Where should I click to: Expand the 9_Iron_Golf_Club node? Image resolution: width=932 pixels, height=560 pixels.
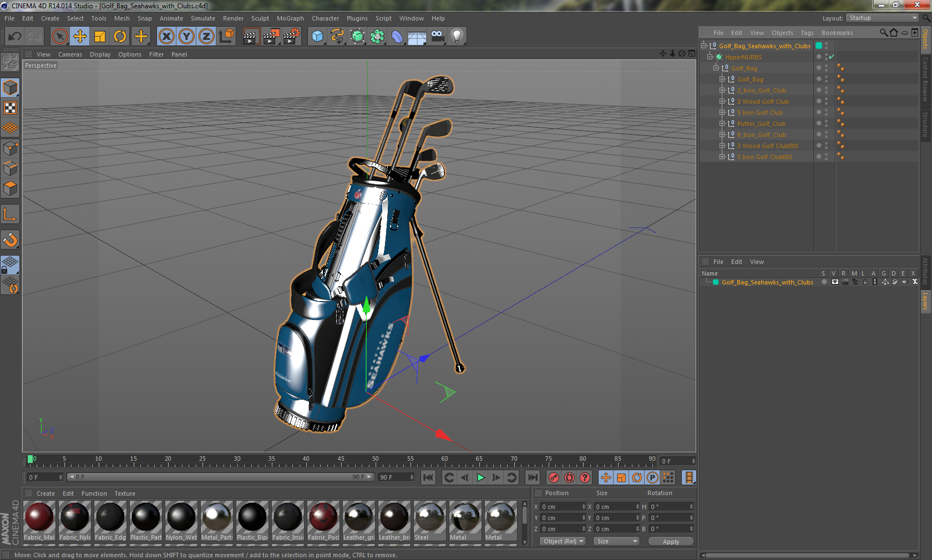pos(722,134)
